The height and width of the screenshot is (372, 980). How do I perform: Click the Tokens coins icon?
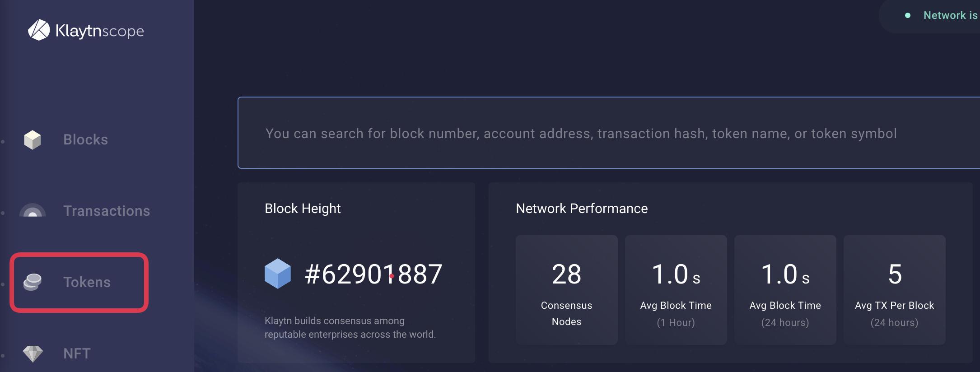33,282
